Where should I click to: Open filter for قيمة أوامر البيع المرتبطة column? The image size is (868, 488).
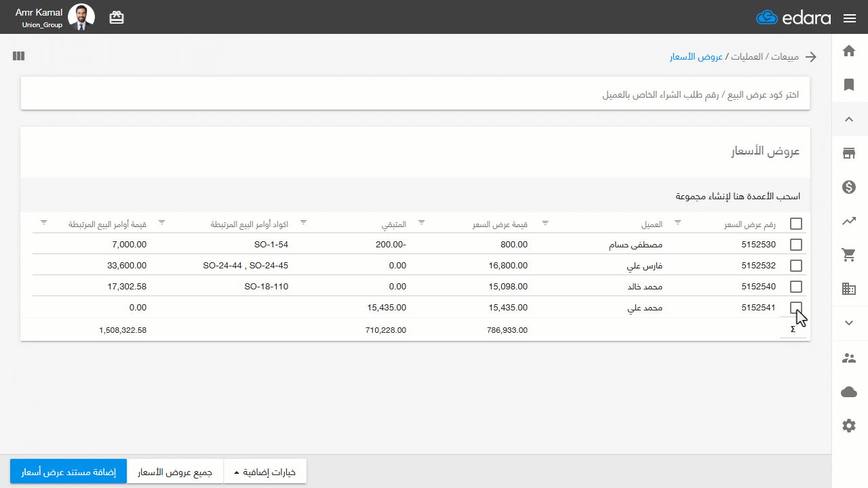43,222
